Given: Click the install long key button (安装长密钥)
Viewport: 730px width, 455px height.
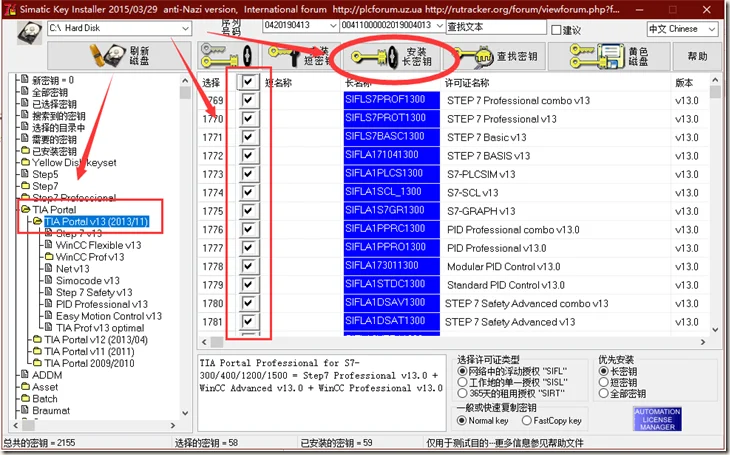Looking at the screenshot, I should click(x=391, y=56).
